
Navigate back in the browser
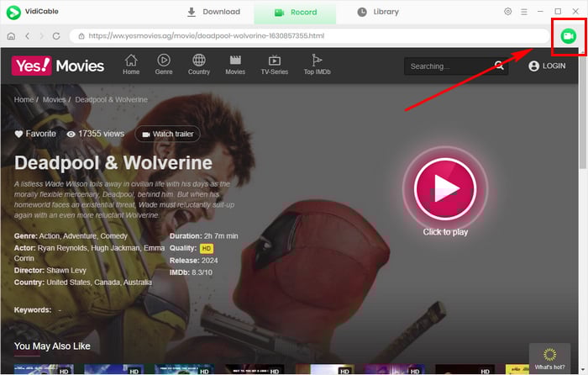(x=27, y=36)
